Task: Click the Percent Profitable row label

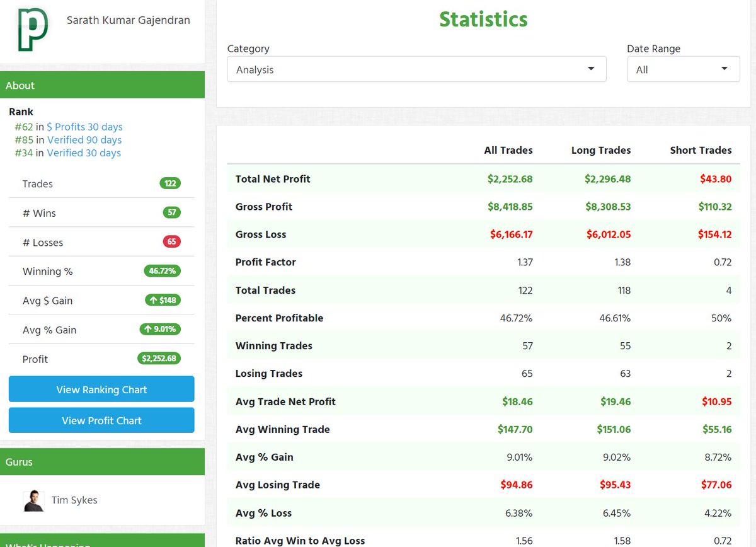Action: (x=279, y=318)
